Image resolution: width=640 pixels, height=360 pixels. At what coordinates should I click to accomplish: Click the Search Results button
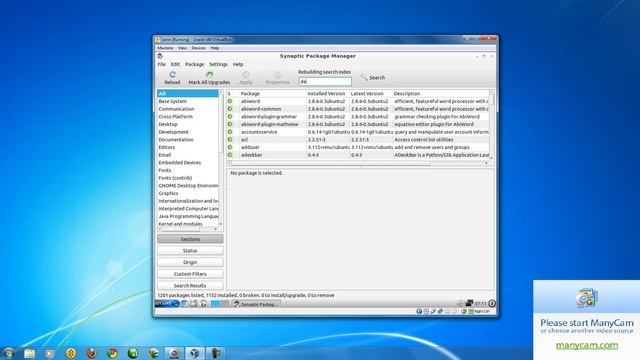190,285
